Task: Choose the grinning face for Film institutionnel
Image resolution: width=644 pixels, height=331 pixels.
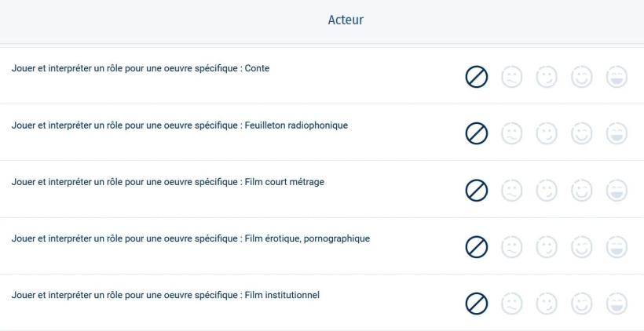Action: tap(617, 304)
